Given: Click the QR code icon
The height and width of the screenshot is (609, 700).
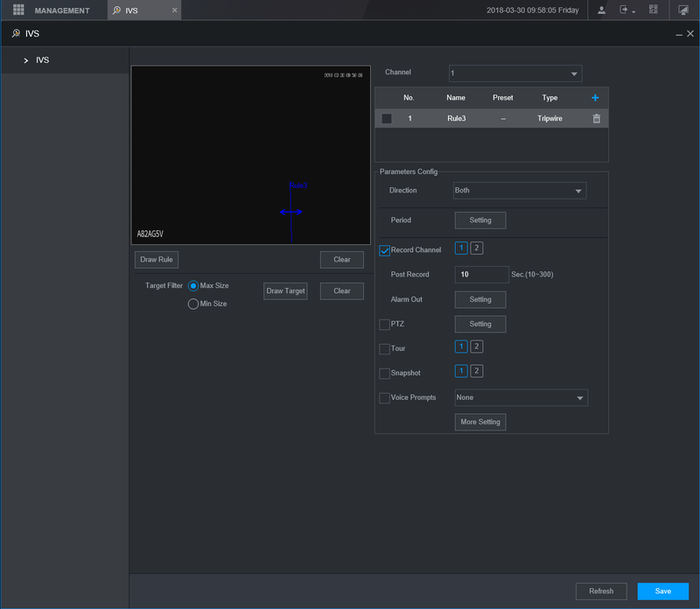Looking at the screenshot, I should click(x=653, y=10).
